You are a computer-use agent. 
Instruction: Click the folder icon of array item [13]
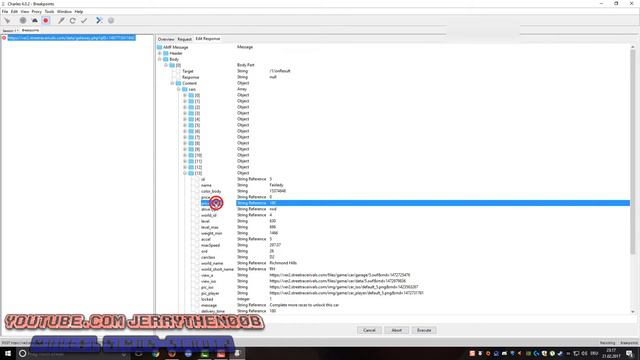(x=191, y=173)
